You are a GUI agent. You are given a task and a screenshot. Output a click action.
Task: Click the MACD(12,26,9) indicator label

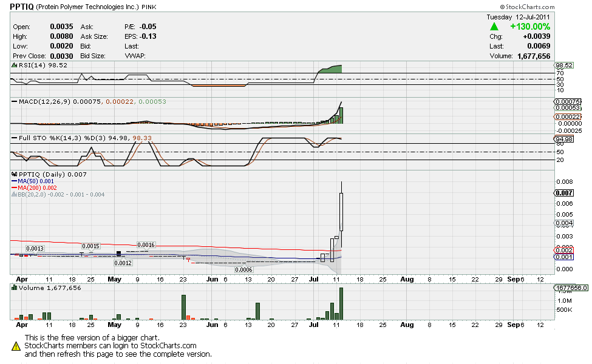(44, 102)
